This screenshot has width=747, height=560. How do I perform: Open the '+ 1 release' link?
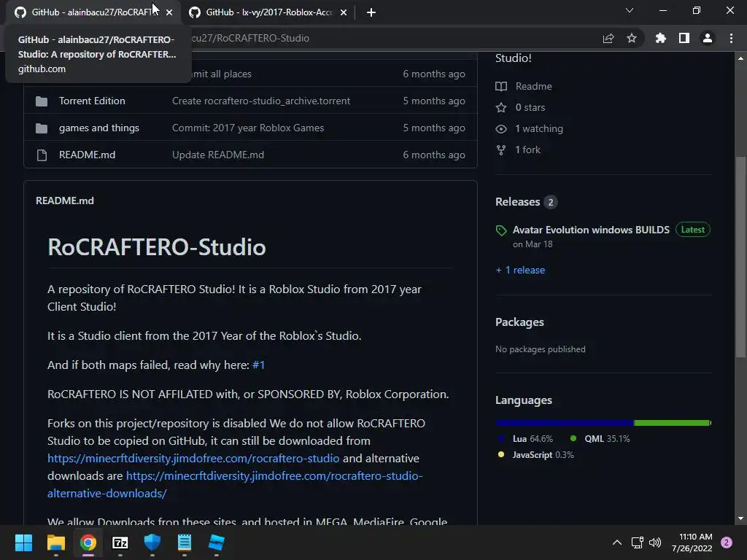point(520,270)
